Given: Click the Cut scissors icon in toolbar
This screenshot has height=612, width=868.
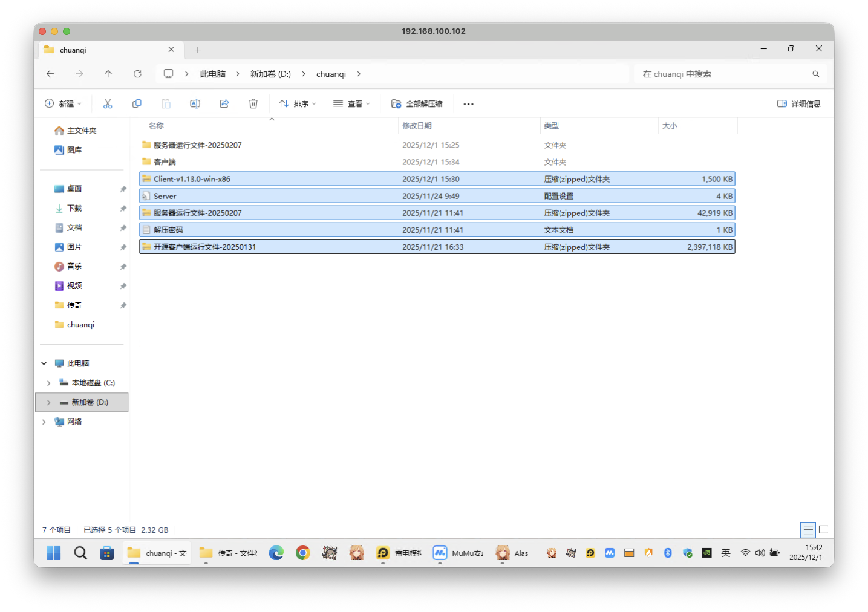Looking at the screenshot, I should pos(108,104).
